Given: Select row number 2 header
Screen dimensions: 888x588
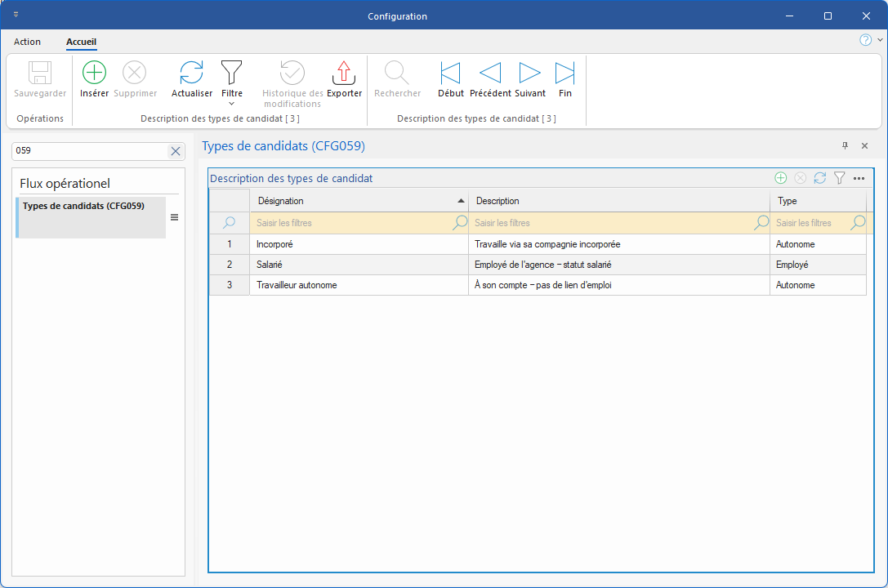Looking at the screenshot, I should pyautogui.click(x=230, y=265).
